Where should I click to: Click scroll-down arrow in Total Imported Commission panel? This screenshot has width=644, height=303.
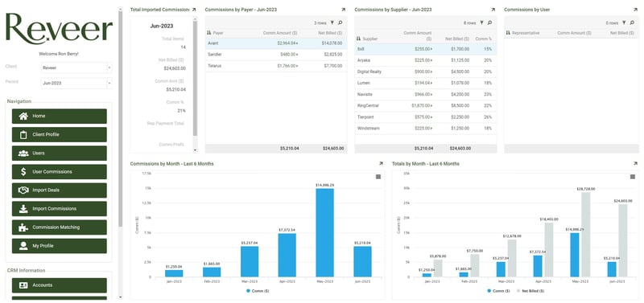pos(195,150)
